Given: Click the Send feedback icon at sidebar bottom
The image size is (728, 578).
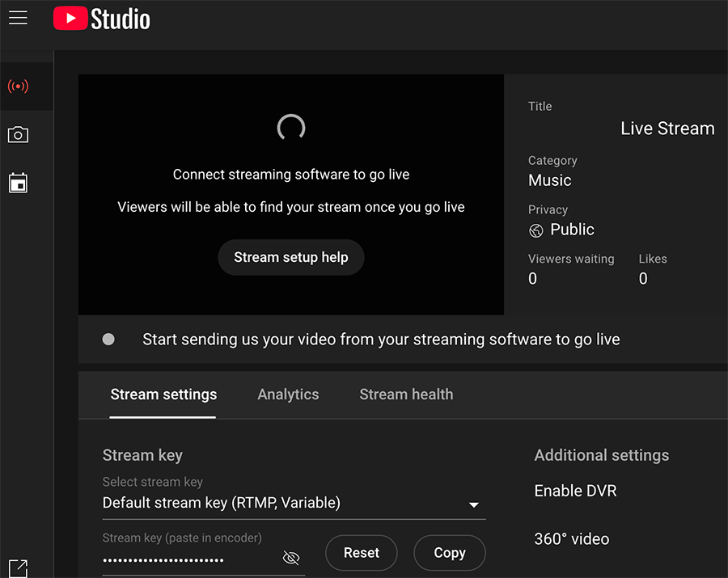Looking at the screenshot, I should click(18, 568).
